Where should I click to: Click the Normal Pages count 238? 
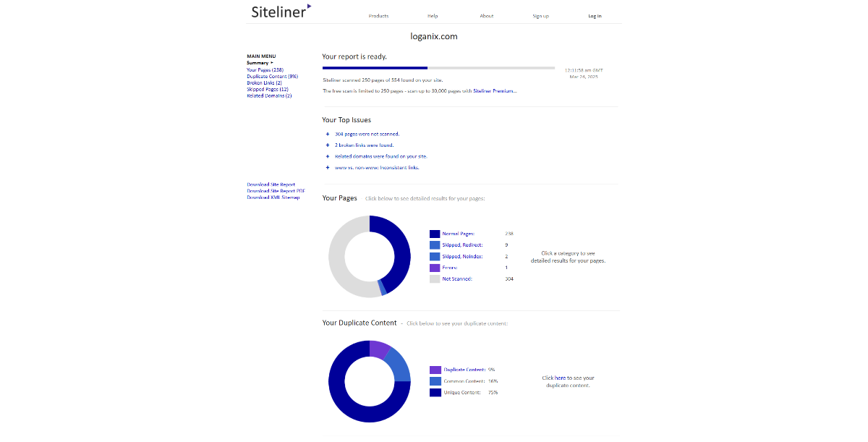[509, 234]
